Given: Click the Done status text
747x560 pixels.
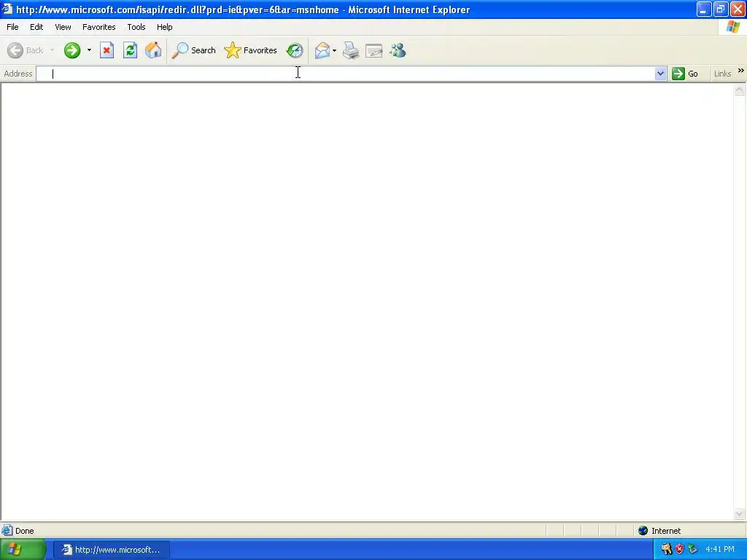Looking at the screenshot, I should (x=24, y=531).
